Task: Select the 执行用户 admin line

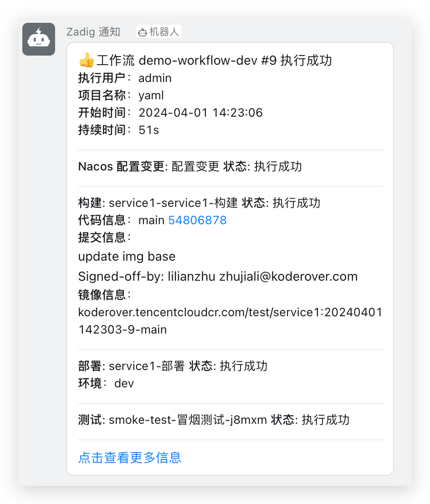Action: pyautogui.click(x=125, y=78)
